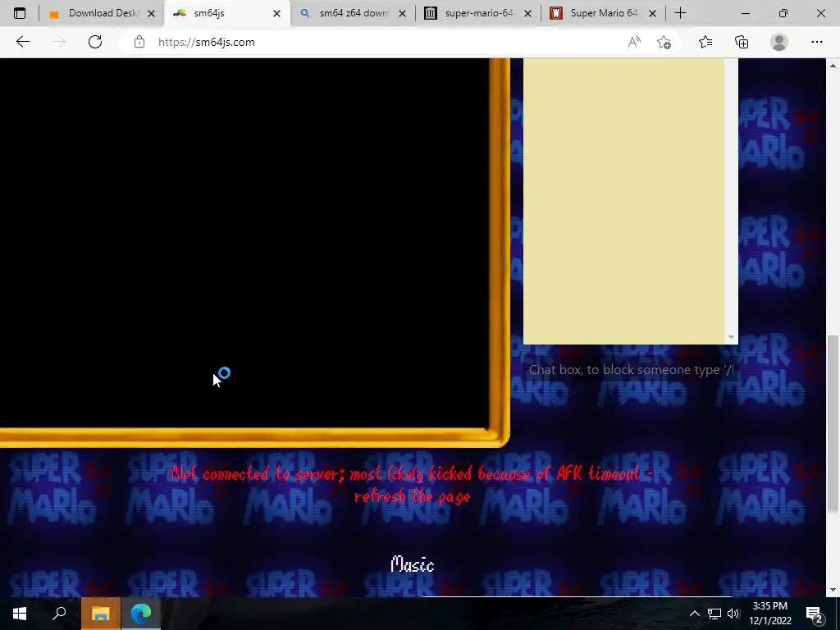Close the Super Mario 64 tab
Screen dimensions: 840x630
(652, 13)
